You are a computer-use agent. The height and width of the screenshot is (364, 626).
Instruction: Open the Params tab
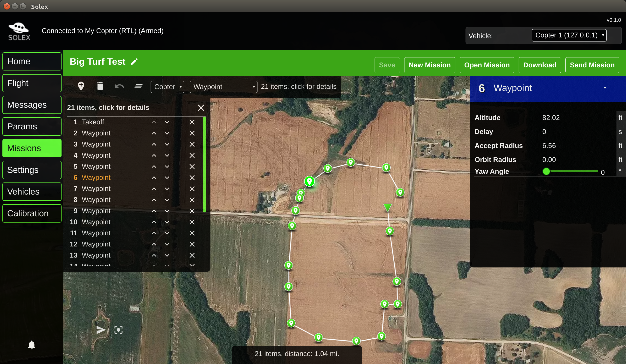32,126
